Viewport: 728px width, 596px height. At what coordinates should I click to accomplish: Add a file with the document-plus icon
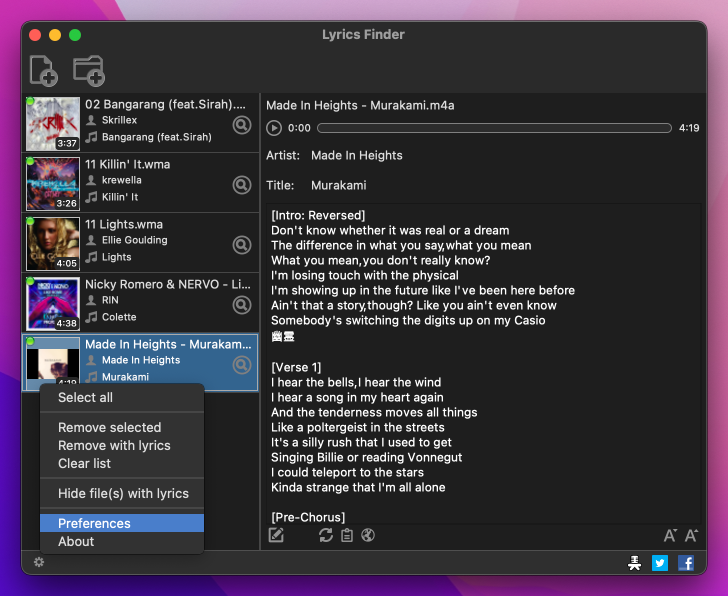[x=44, y=71]
